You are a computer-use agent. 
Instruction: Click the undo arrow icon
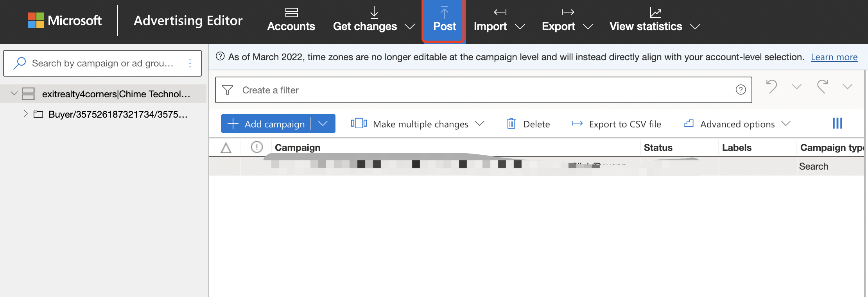coord(771,86)
